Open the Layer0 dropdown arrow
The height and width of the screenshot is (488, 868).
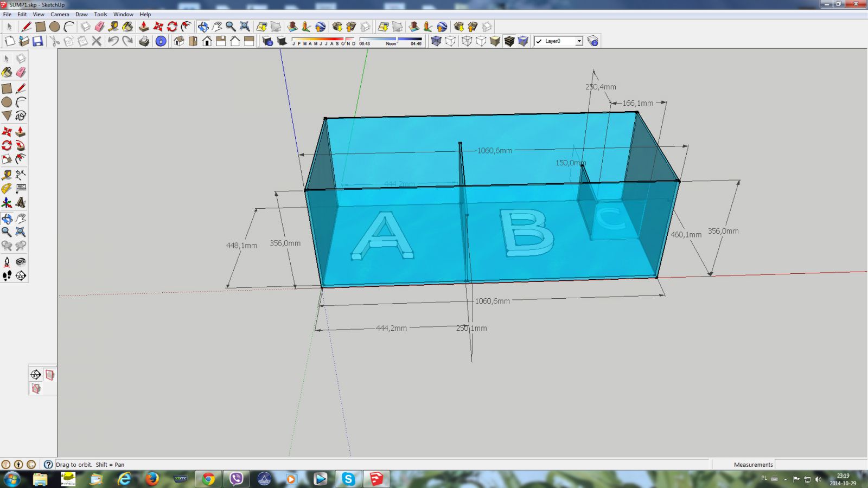(x=579, y=41)
